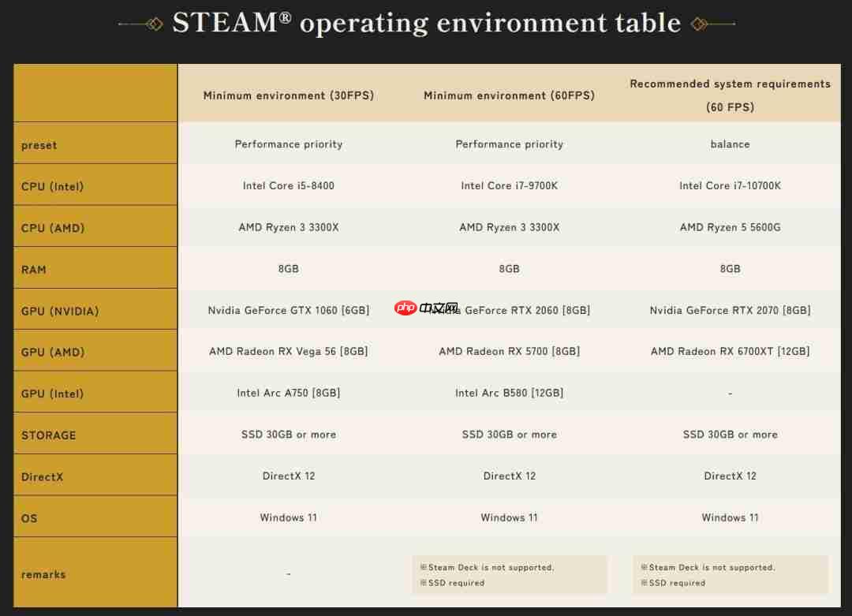Click "Windows 11" in the Recommended column
The width and height of the screenshot is (852, 616).
(731, 517)
